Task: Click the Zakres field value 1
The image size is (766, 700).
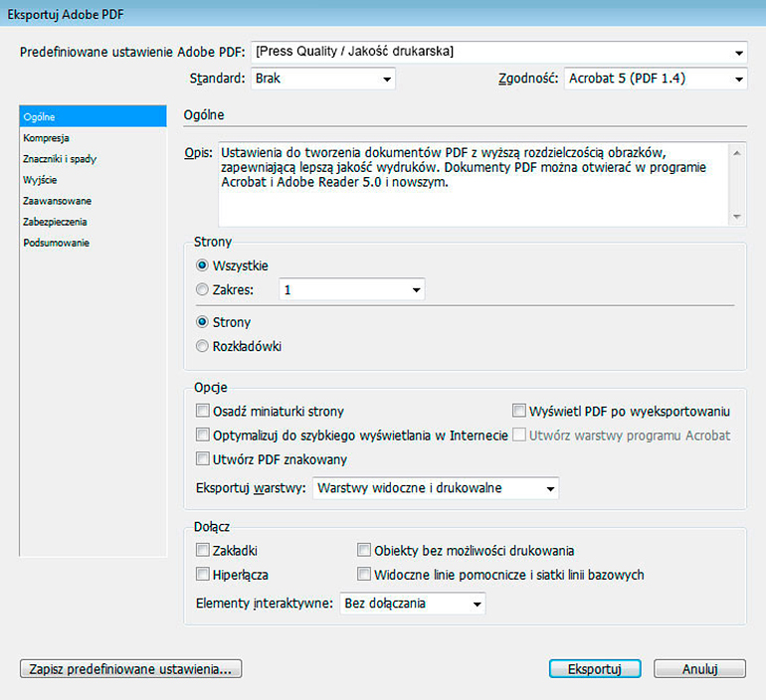Action: 287,290
